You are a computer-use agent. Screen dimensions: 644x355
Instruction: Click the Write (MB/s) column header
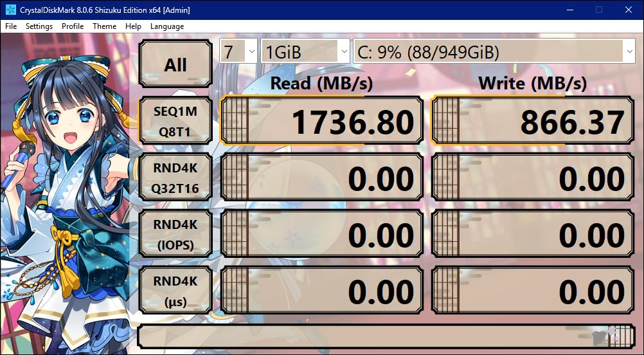click(x=533, y=84)
